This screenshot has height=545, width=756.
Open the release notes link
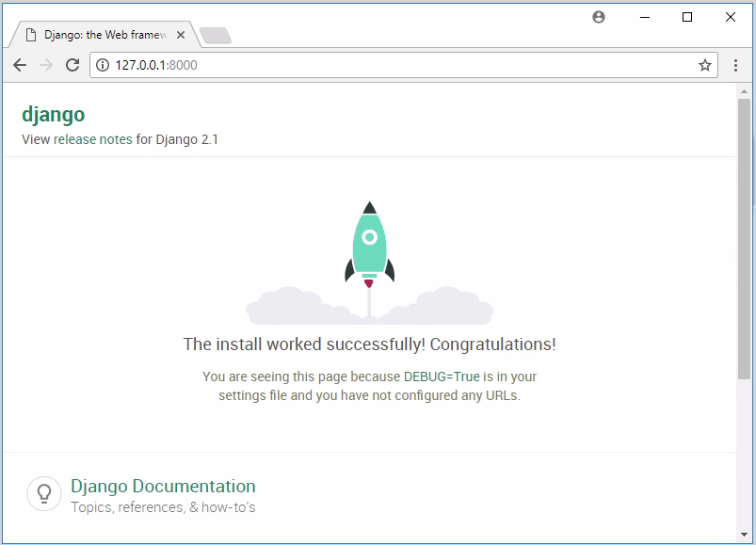93,139
